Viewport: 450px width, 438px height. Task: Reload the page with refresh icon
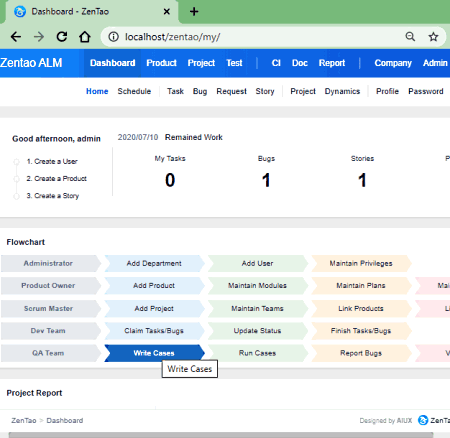[62, 37]
